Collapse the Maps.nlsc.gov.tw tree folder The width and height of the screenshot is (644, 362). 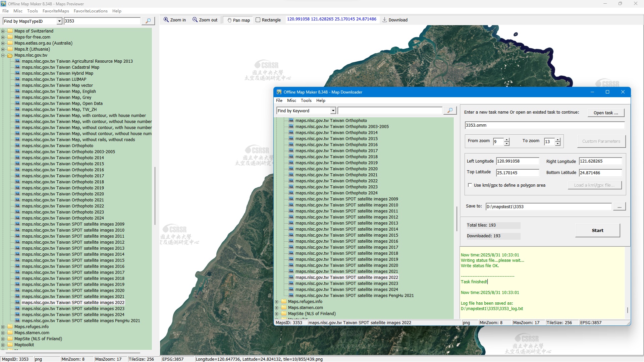coord(3,55)
